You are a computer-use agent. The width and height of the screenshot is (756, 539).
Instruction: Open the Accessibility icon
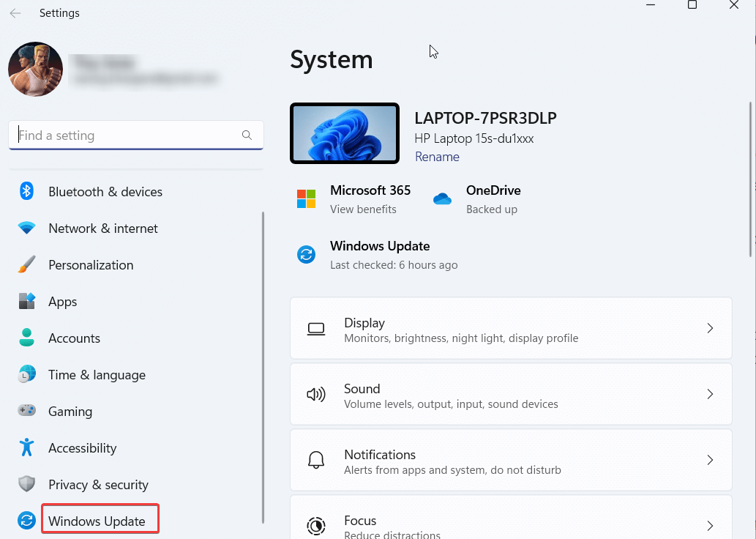(26, 447)
